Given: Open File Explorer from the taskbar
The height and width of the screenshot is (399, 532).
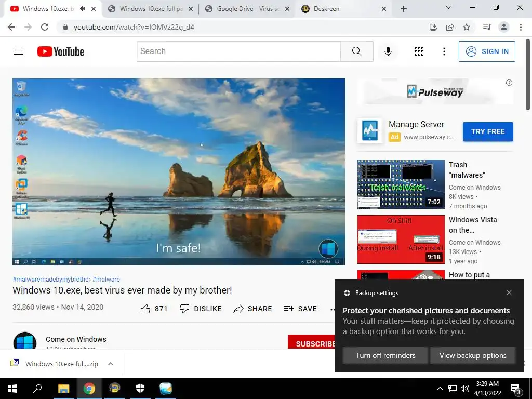Looking at the screenshot, I should coord(63,389).
